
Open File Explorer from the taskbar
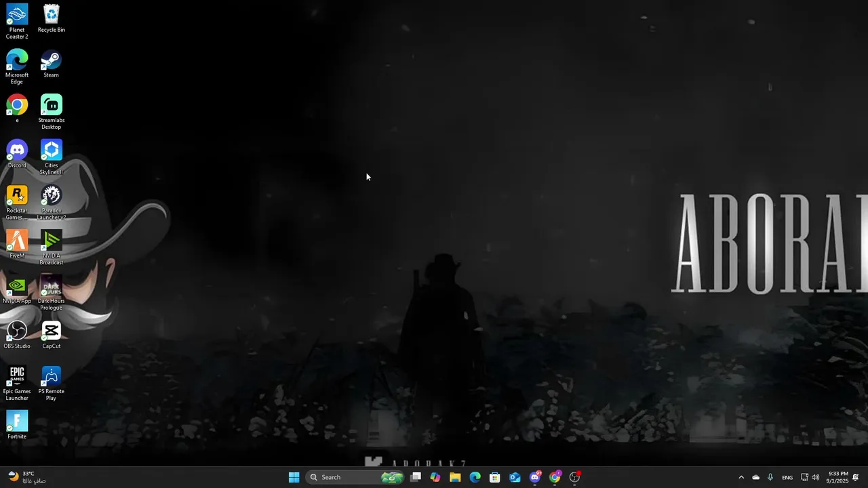pyautogui.click(x=455, y=477)
